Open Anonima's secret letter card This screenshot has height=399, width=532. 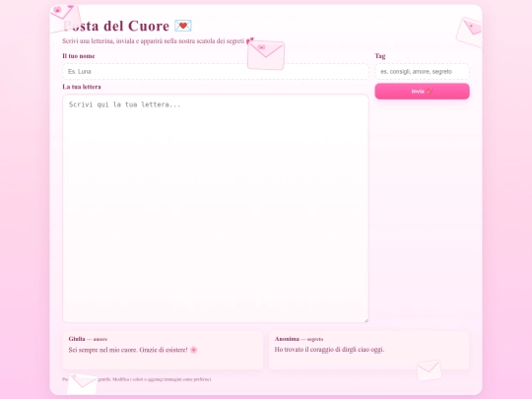(x=369, y=350)
